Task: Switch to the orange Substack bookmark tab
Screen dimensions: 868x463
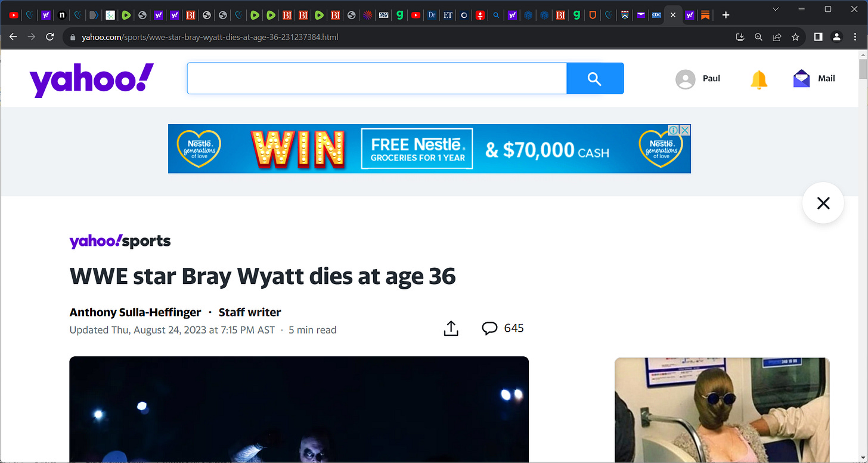Action: [705, 15]
